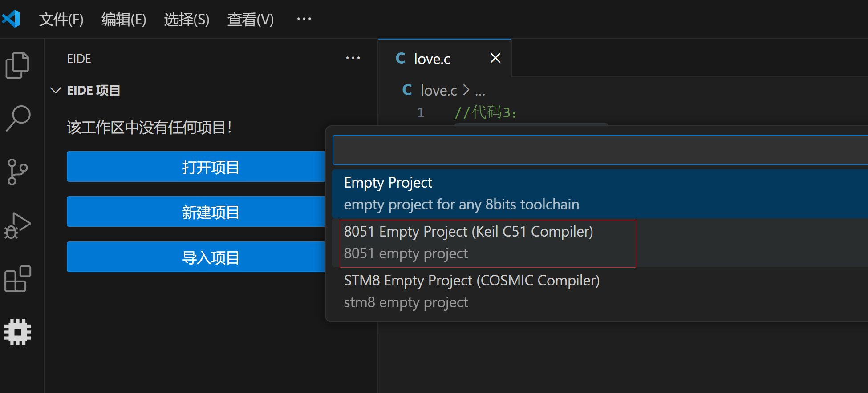Select 8051 Empty Project (Keil C51 Compiler)
868x393 pixels.
(x=600, y=243)
